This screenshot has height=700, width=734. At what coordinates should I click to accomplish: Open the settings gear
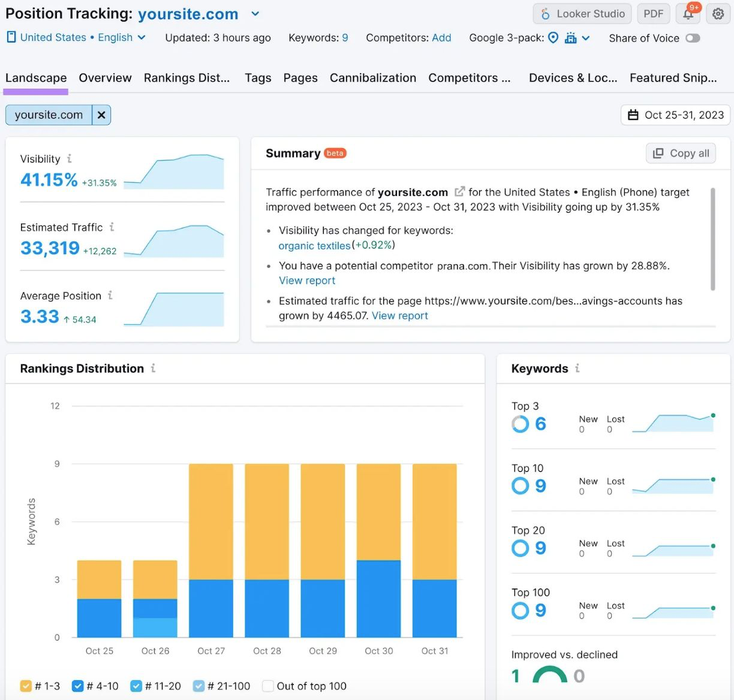718,13
